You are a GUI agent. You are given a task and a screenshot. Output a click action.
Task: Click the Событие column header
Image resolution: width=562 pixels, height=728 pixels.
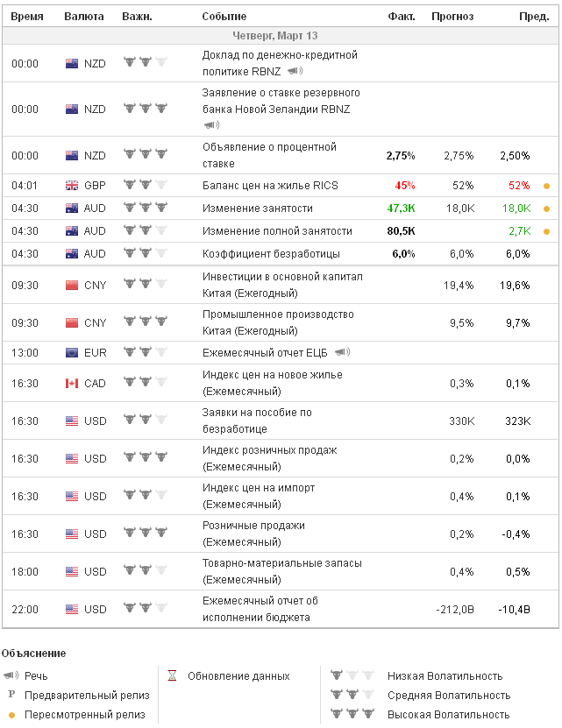(x=224, y=17)
